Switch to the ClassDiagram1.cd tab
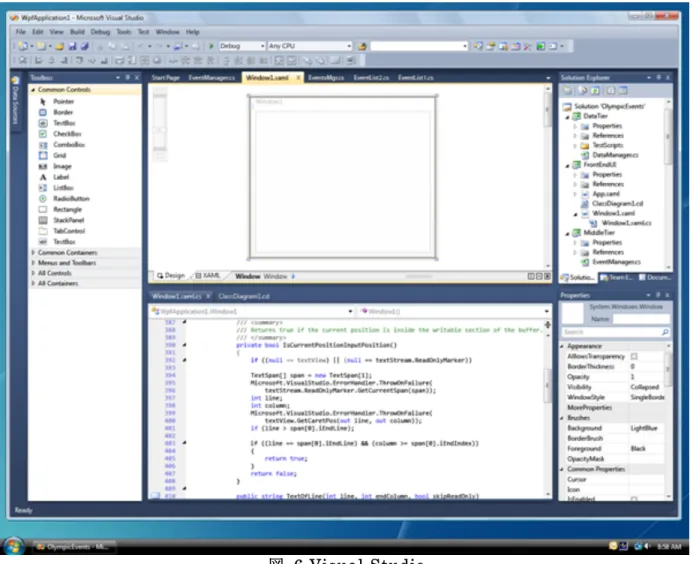This screenshot has height=564, width=693. (244, 296)
